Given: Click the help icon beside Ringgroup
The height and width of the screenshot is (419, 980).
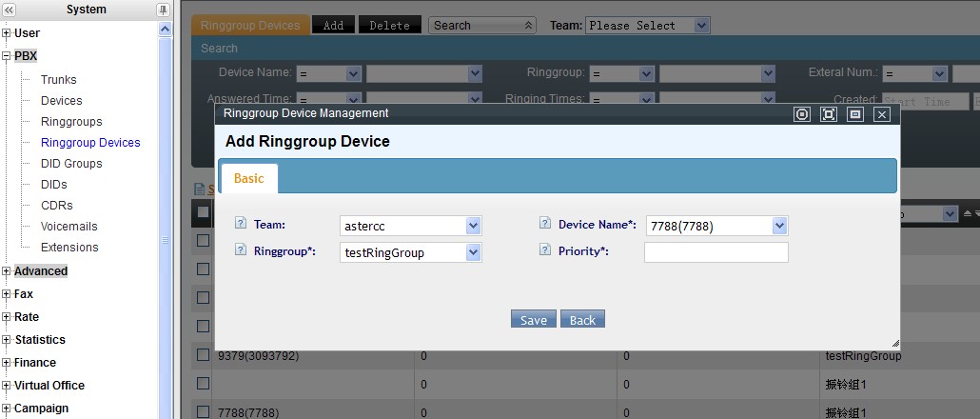Looking at the screenshot, I should point(241,250).
